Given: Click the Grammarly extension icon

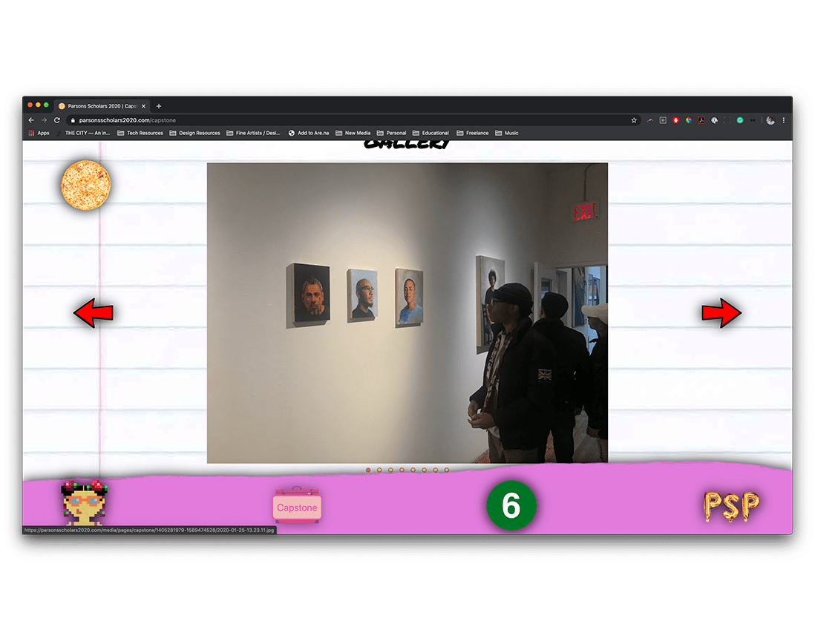Looking at the screenshot, I should click(x=739, y=120).
